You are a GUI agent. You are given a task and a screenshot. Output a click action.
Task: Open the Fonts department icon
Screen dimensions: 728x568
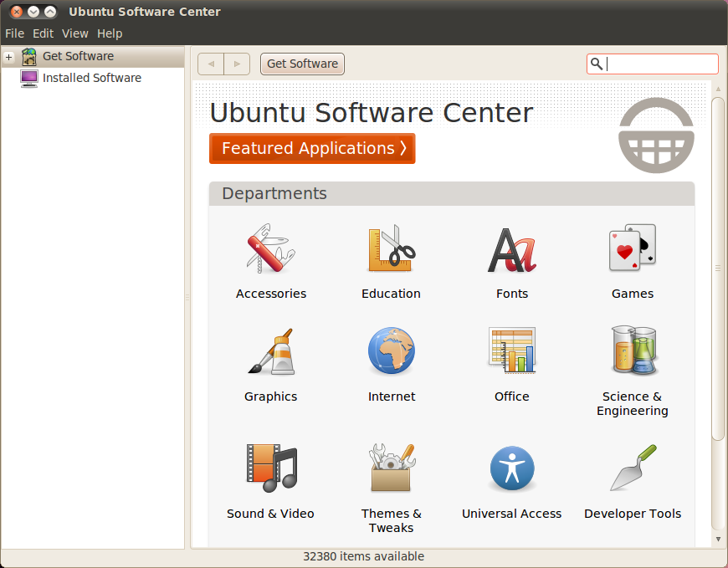point(512,249)
